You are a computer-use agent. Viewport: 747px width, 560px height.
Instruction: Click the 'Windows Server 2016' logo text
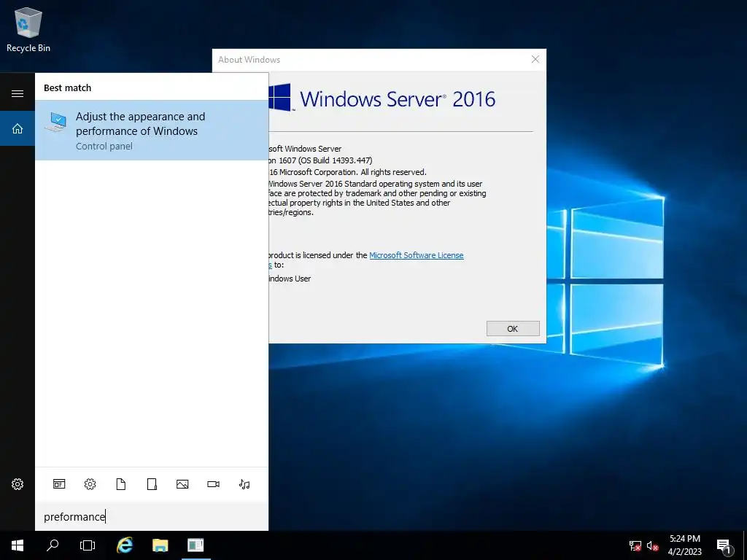coord(398,99)
